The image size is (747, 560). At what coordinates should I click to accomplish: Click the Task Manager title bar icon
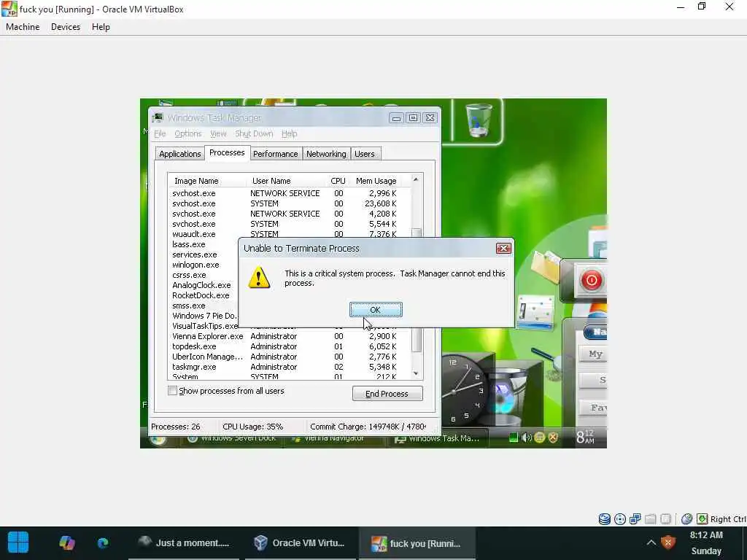point(158,117)
